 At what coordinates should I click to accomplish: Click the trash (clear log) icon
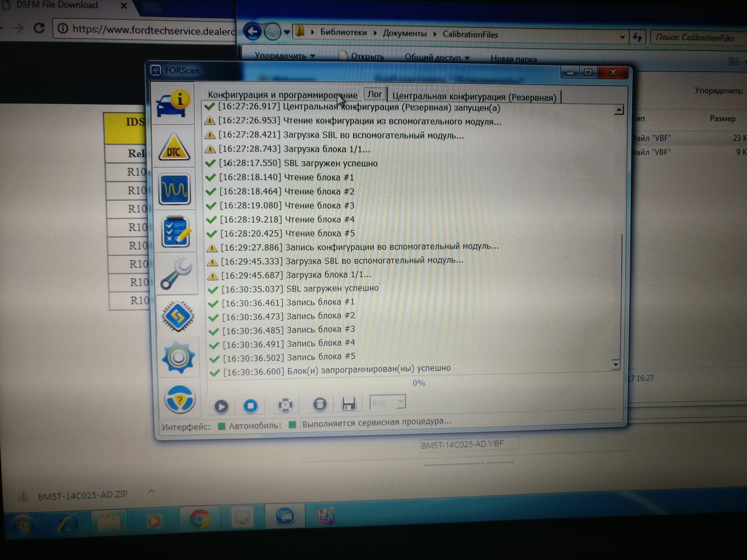319,404
